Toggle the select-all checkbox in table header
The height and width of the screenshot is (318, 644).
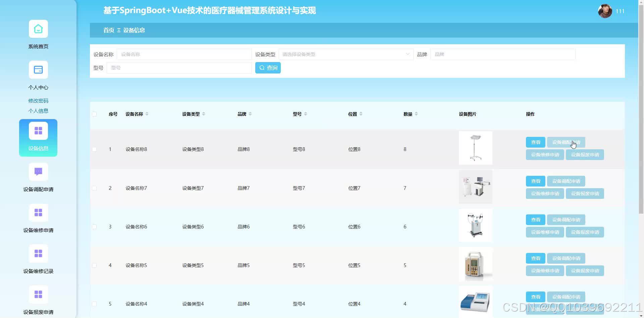click(94, 114)
